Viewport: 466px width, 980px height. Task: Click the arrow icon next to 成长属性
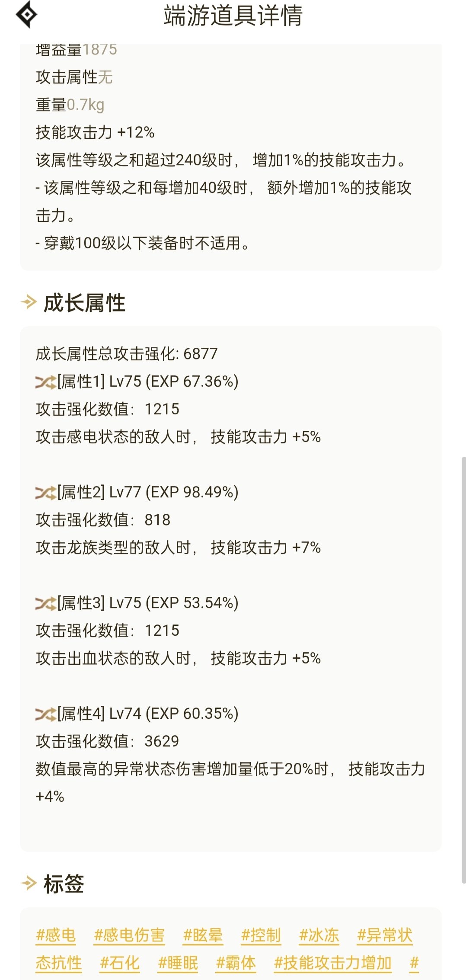(29, 302)
